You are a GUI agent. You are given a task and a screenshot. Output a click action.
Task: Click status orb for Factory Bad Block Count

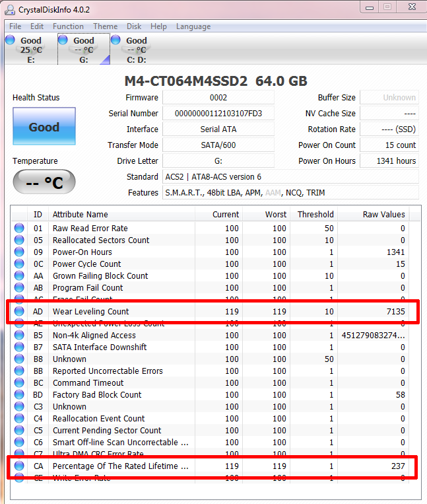[x=19, y=394]
